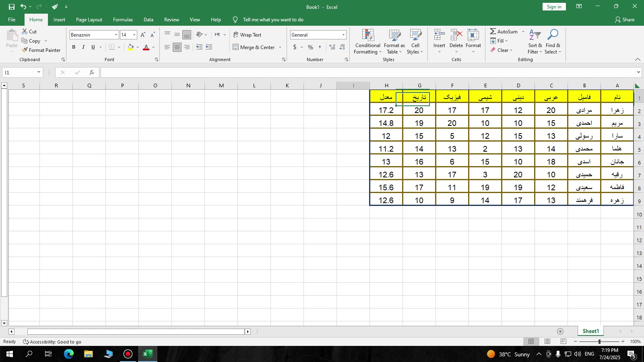Viewport: 644px width, 362px height.
Task: Click the Share button
Action: click(625, 20)
